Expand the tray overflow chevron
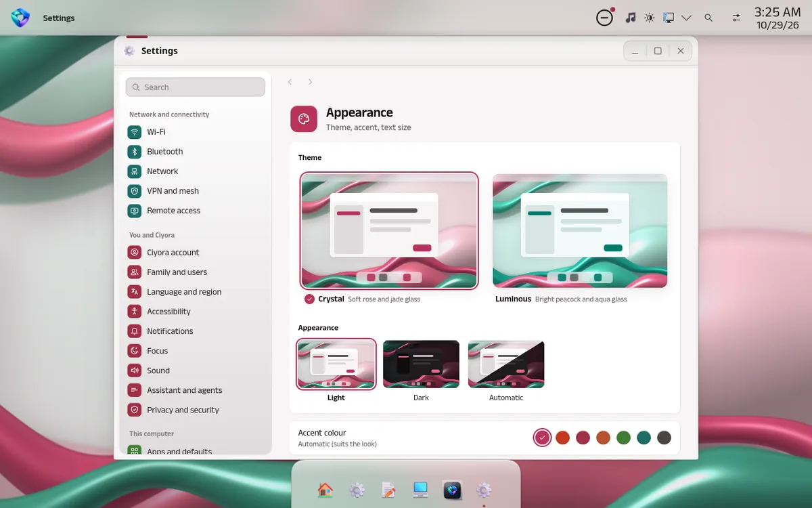 pyautogui.click(x=687, y=18)
